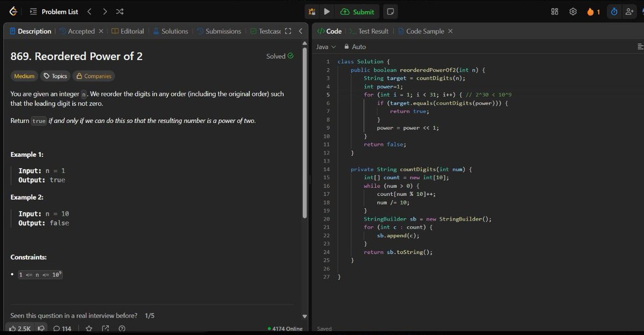Click the 4174 Online indicator
Viewport: 644px width, 335px height.
pos(285,329)
